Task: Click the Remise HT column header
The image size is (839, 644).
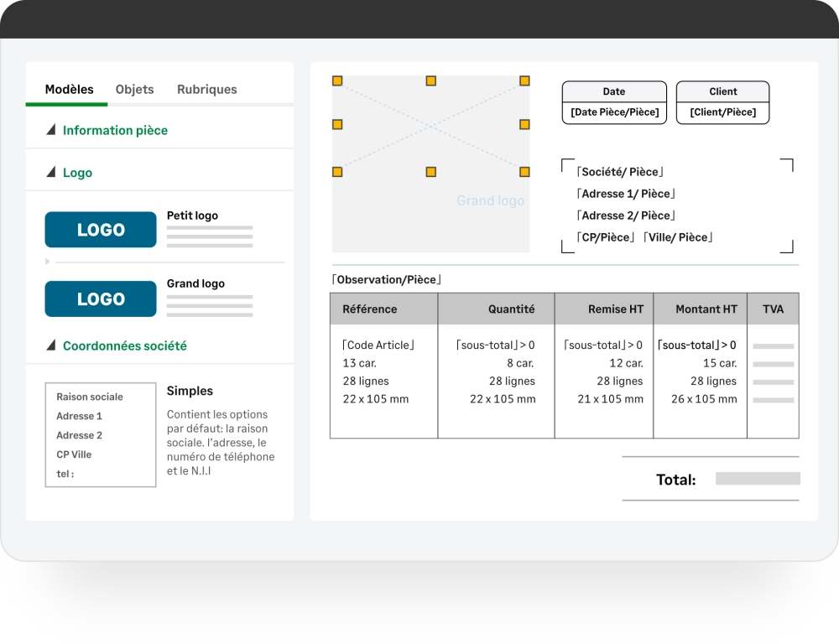Action: pyautogui.click(x=604, y=309)
